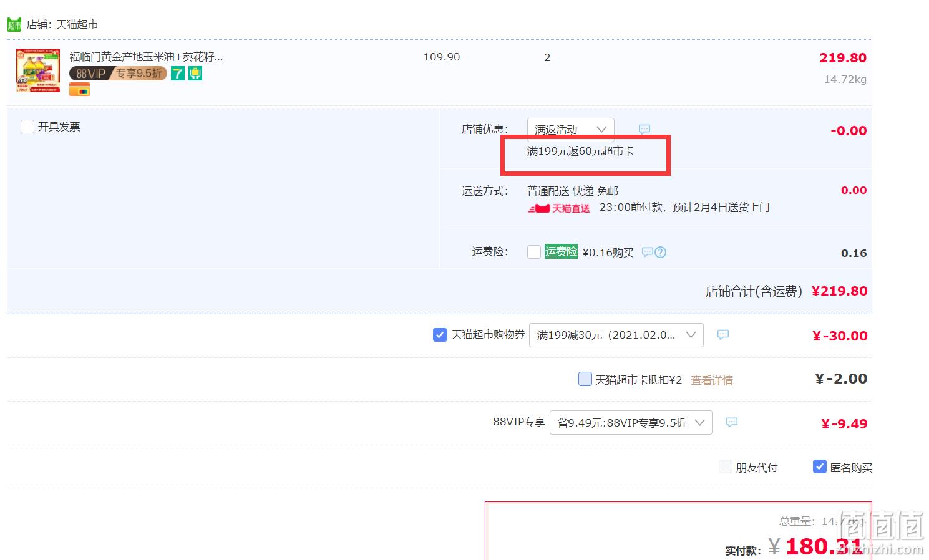Click the orange card icon under product title
The height and width of the screenshot is (560, 929).
(79, 90)
